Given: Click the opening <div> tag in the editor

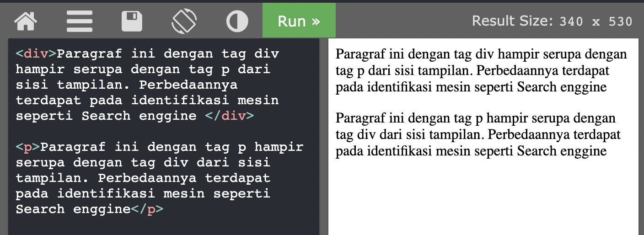Looking at the screenshot, I should point(36,54).
